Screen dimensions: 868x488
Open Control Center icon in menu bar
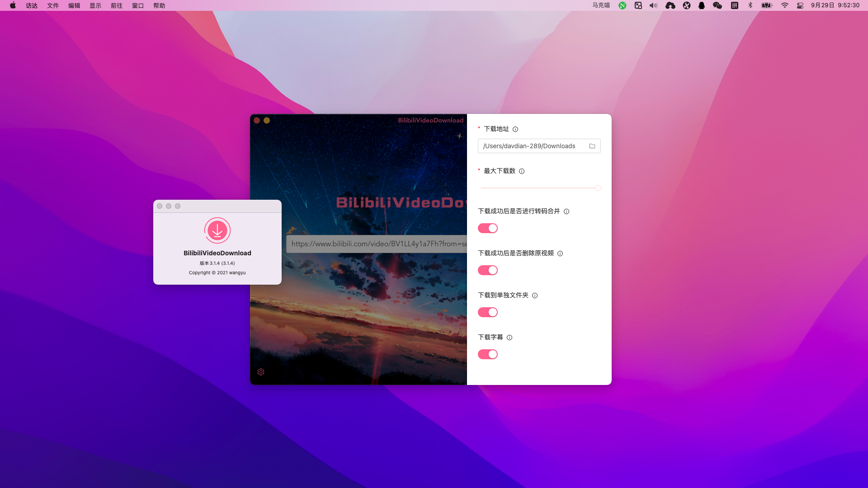pyautogui.click(x=800, y=5)
